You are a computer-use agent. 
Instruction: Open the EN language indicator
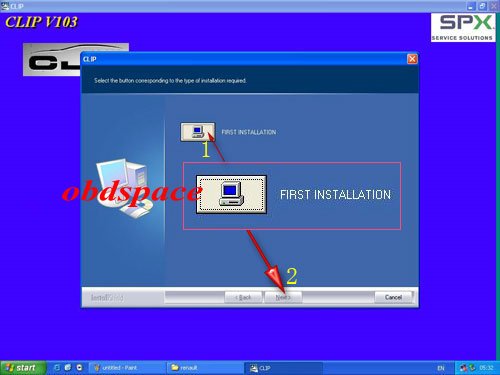click(x=441, y=368)
